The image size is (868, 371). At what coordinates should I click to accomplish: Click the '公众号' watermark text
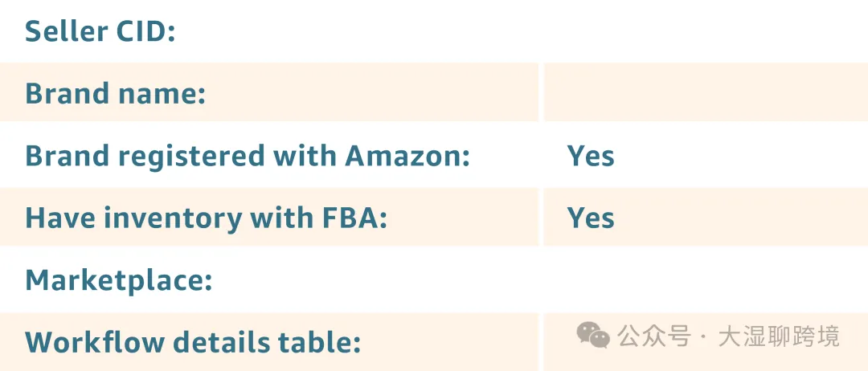pos(654,336)
